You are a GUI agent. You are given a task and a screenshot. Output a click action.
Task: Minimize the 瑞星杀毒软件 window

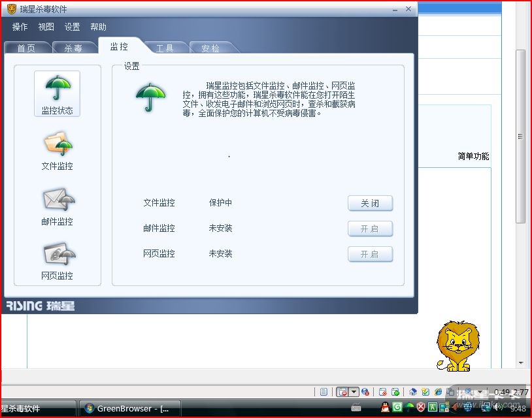[395, 10]
